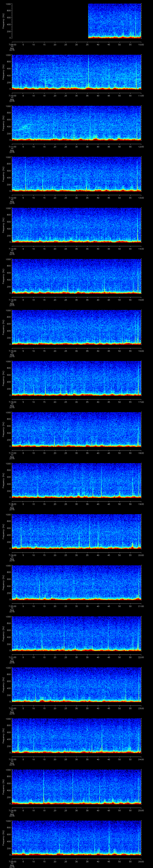Click the spectrogram panel starting at 7:10:00
The width and height of the screenshot is (153, 868).
[x=76, y=72]
